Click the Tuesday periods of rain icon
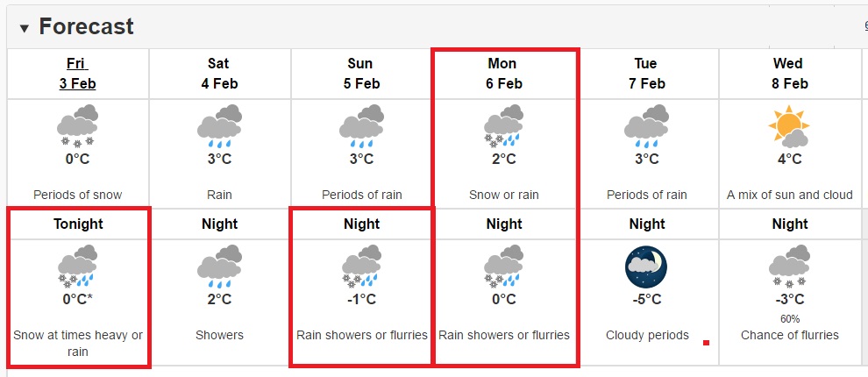Screen dimensions: 868x377 646,126
